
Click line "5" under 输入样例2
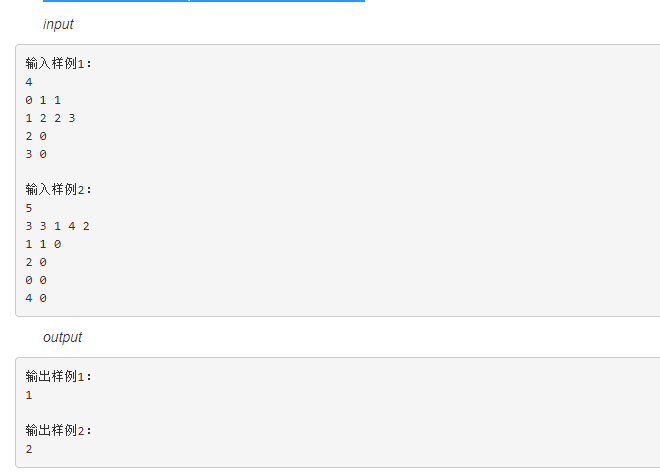29,208
